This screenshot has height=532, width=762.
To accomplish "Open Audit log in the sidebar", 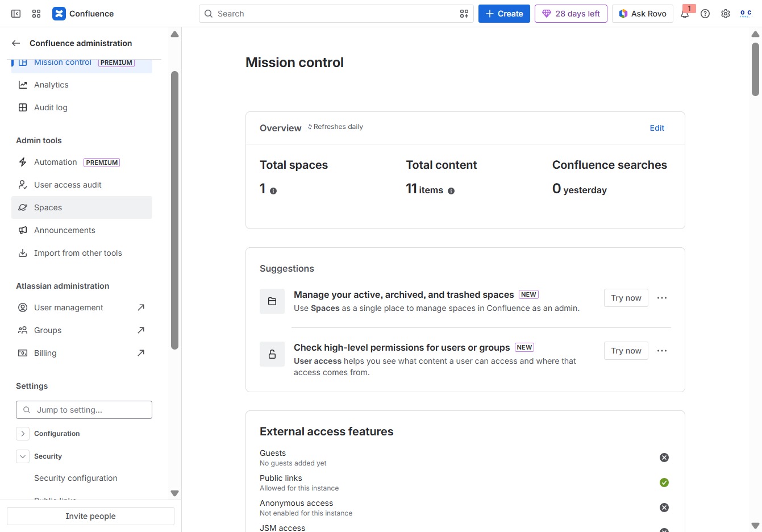I will click(82, 107).
